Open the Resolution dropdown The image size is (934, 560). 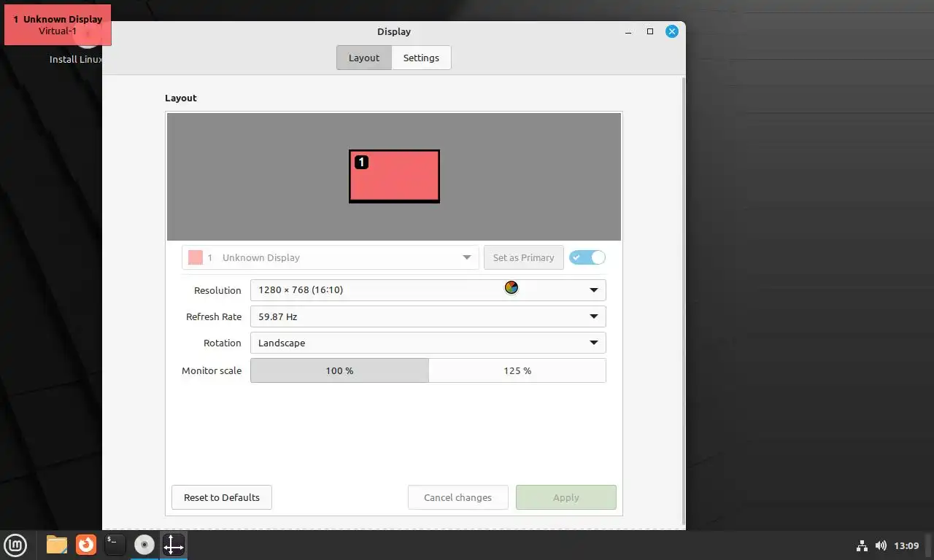(x=428, y=290)
